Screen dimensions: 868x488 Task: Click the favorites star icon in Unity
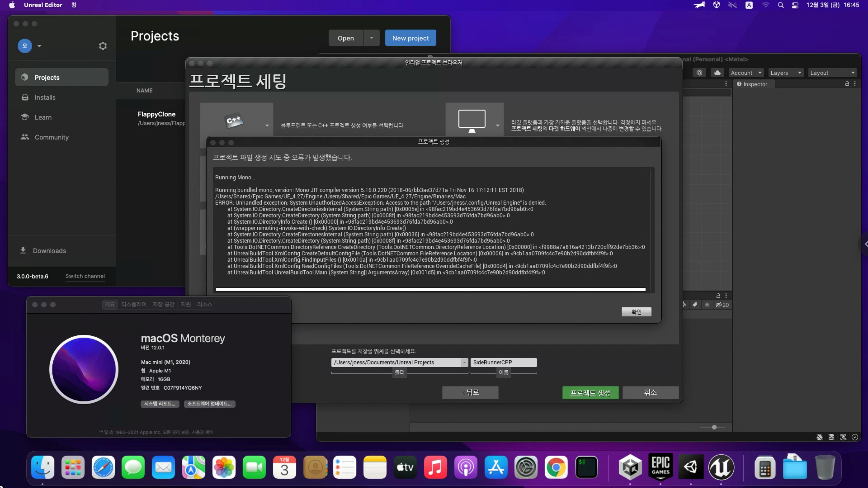tap(707, 304)
